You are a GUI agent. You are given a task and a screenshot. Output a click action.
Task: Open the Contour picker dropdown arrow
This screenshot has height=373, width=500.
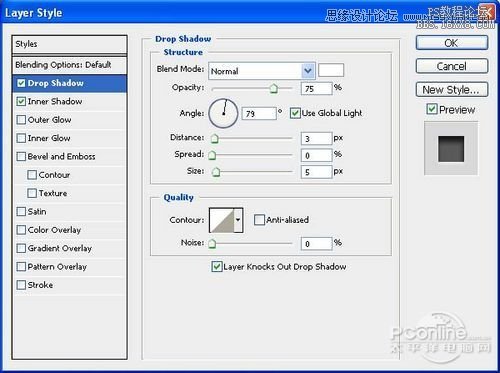[x=238, y=220]
